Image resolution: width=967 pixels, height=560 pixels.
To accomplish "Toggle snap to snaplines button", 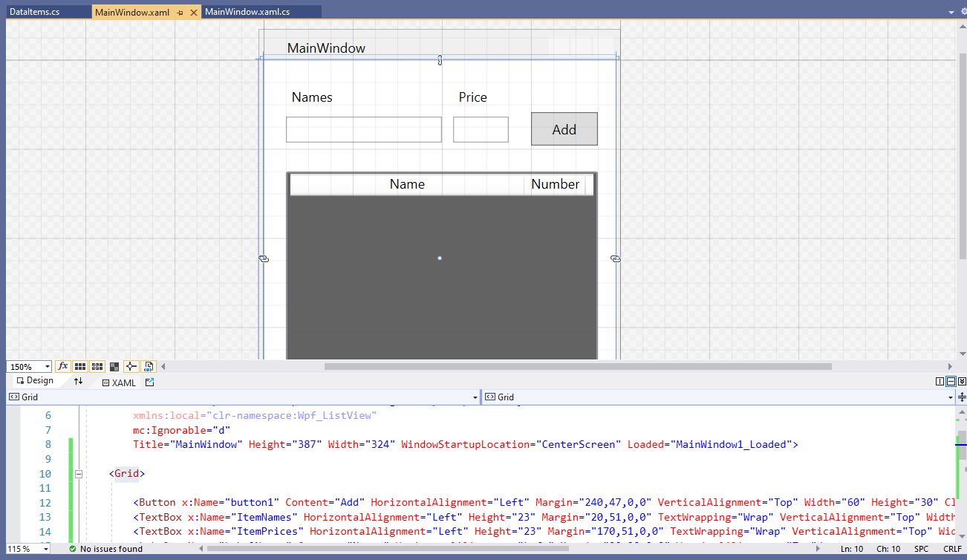I will pyautogui.click(x=131, y=366).
